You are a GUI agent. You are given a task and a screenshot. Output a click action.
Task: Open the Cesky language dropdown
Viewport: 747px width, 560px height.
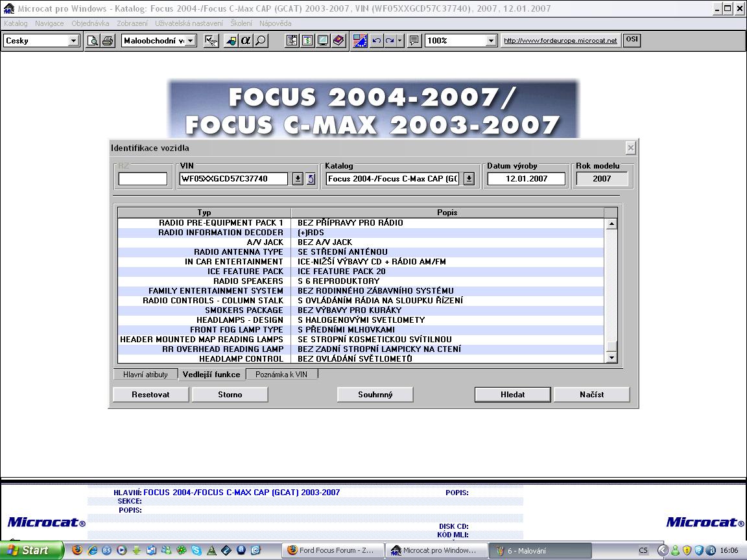point(73,41)
